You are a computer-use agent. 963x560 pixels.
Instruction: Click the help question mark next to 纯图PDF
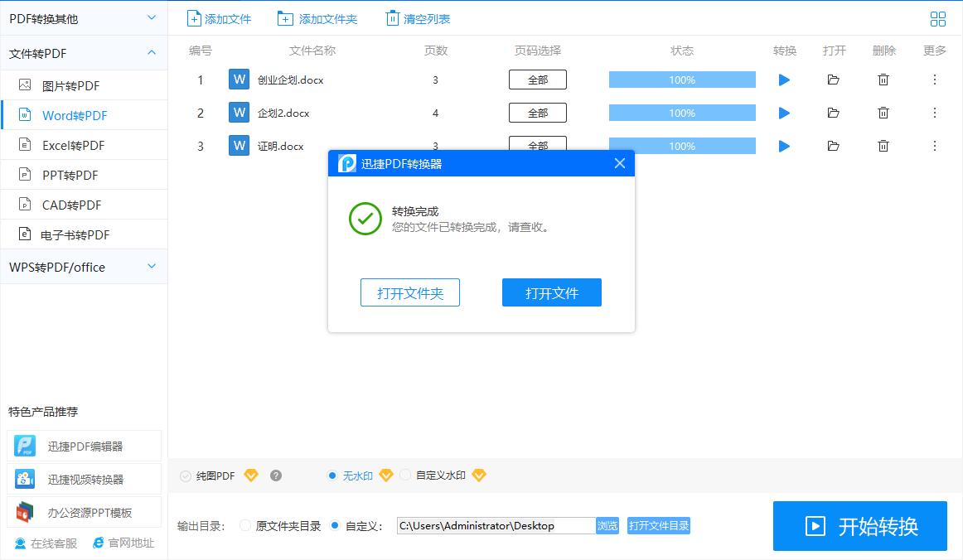pyautogui.click(x=275, y=475)
